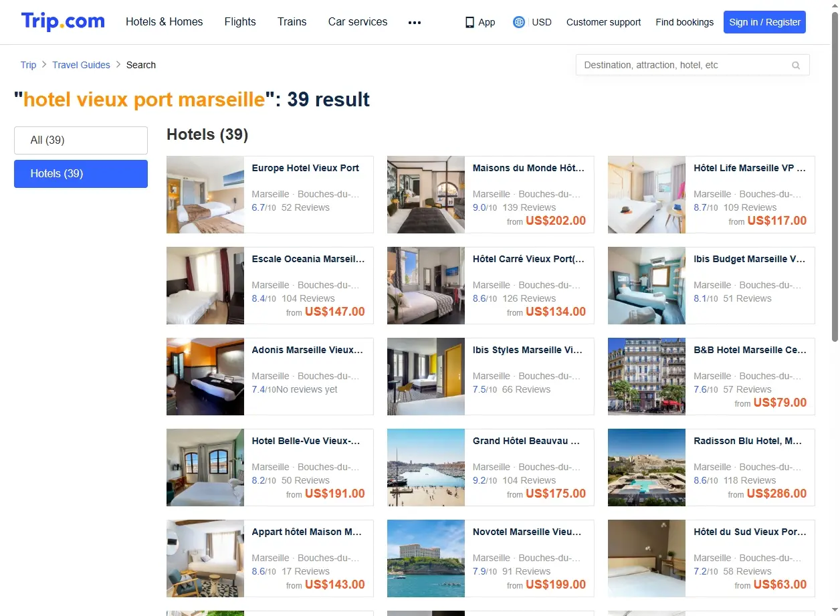Open Appart hôtel Maison thumbnail

205,558
